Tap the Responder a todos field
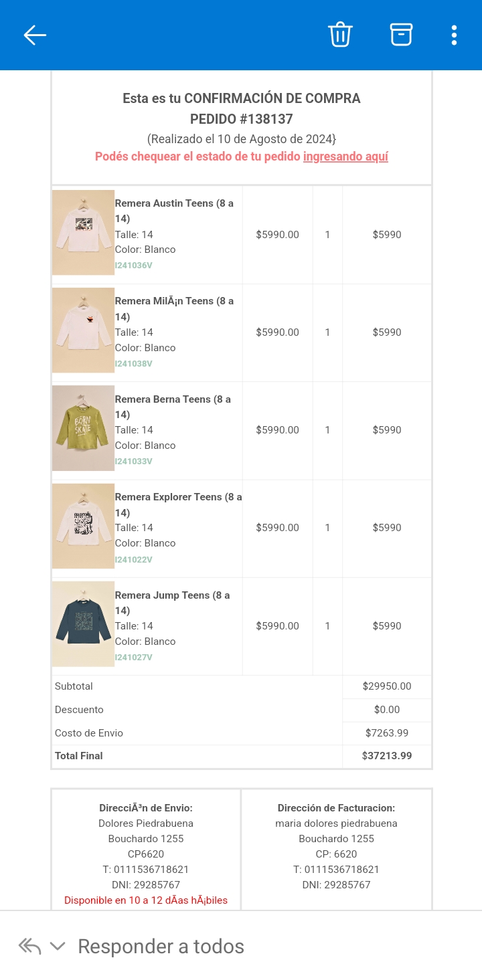This screenshot has width=482, height=980. [161, 946]
